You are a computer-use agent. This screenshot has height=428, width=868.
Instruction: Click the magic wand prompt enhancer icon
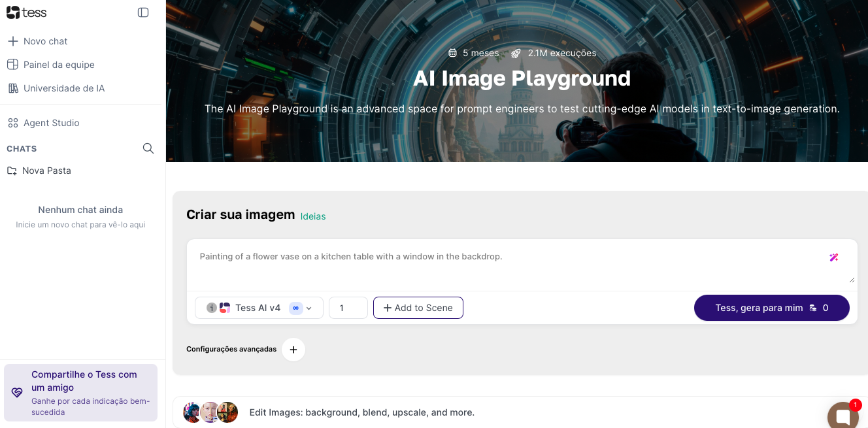(833, 257)
